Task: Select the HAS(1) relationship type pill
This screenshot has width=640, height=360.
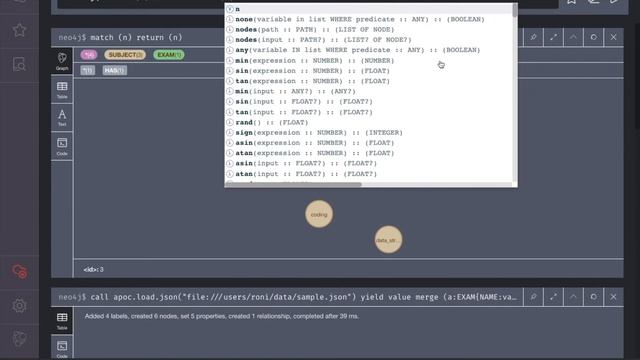Action: 114,70
